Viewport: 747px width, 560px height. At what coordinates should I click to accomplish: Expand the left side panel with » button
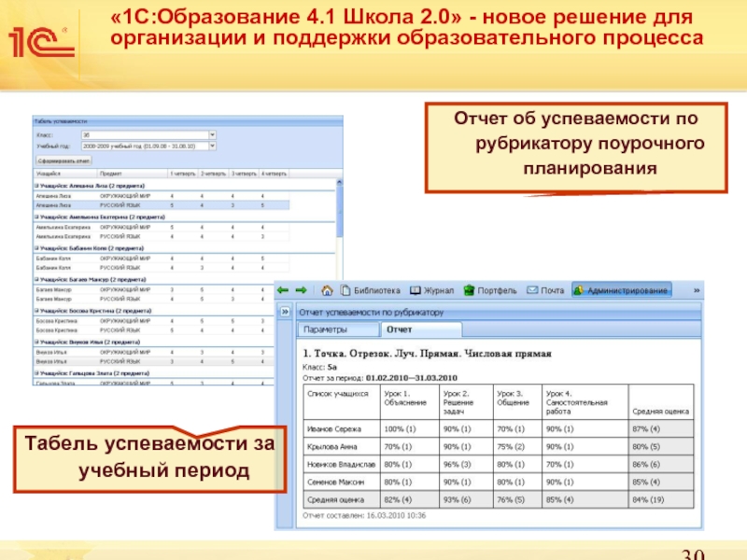point(285,312)
